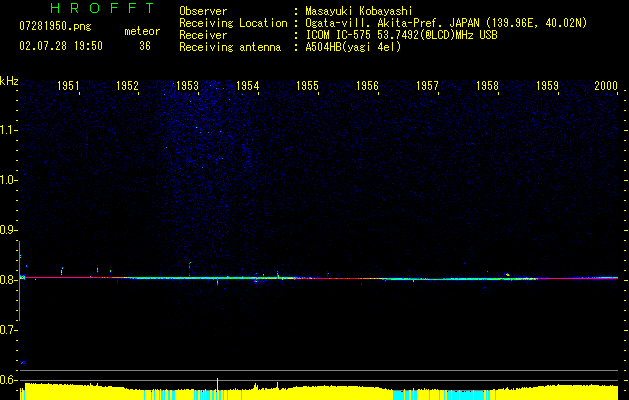Click the 1.1 kHz axis label
Image resolution: width=629 pixels, height=400 pixels.
8,130
